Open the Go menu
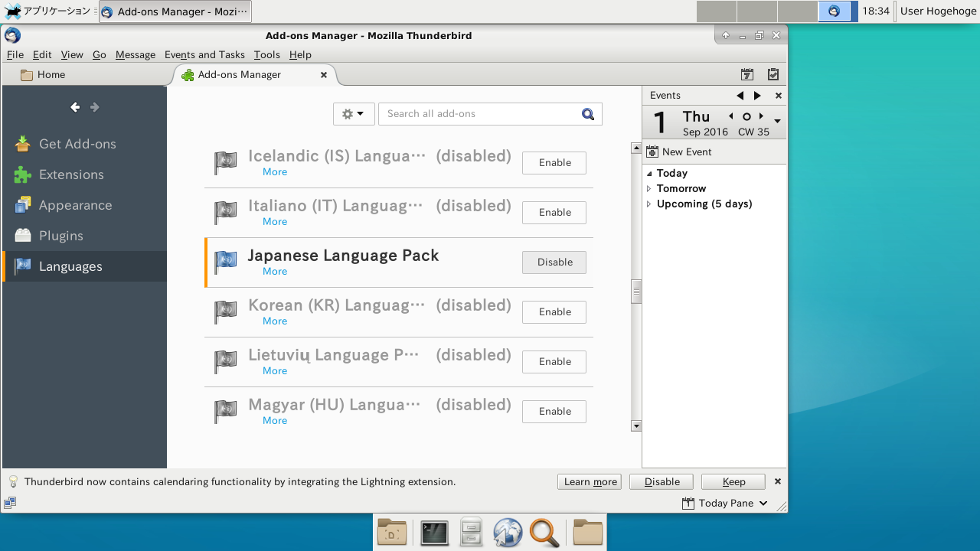 click(x=100, y=54)
